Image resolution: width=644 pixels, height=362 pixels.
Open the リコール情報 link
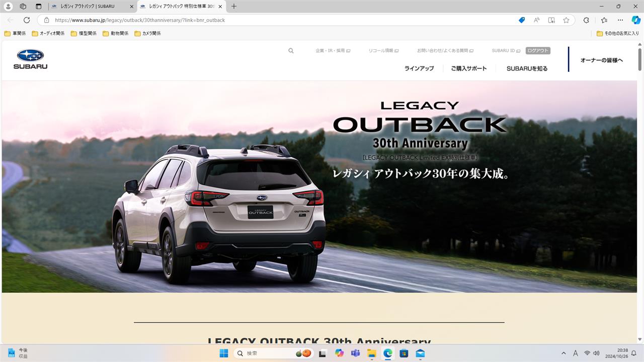pyautogui.click(x=383, y=51)
